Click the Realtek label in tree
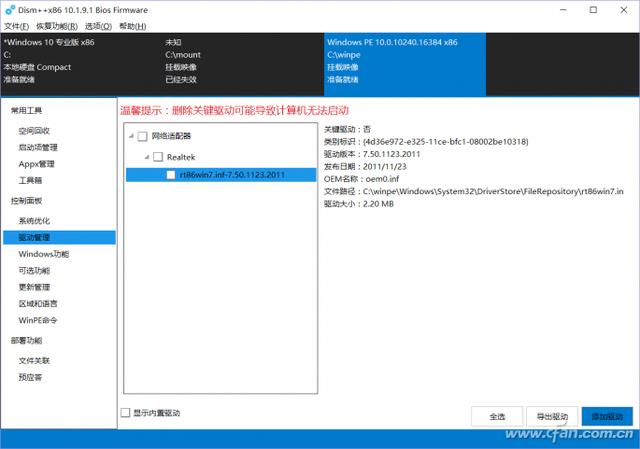 [181, 157]
